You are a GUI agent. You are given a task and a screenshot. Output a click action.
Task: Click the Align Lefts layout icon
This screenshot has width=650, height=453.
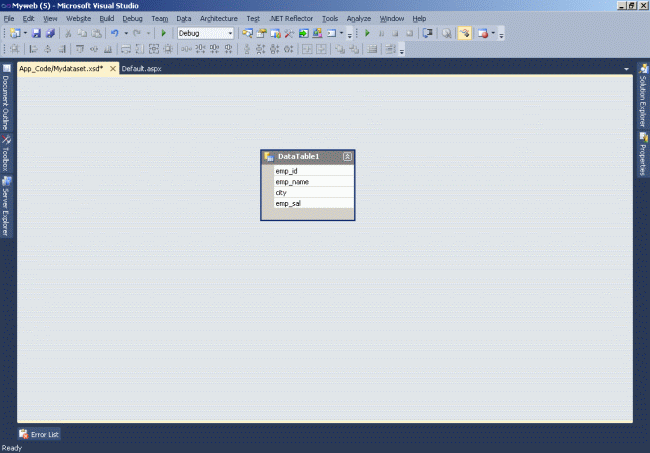tap(34, 49)
